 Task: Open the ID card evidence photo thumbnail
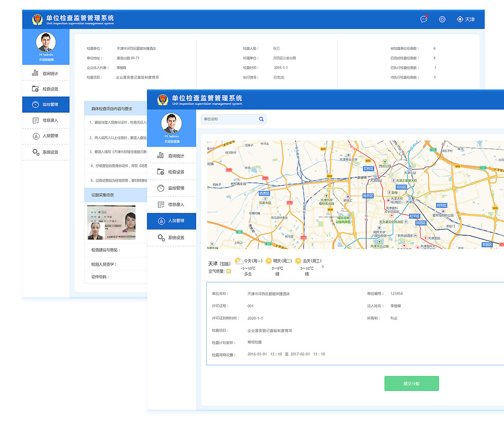(x=111, y=223)
